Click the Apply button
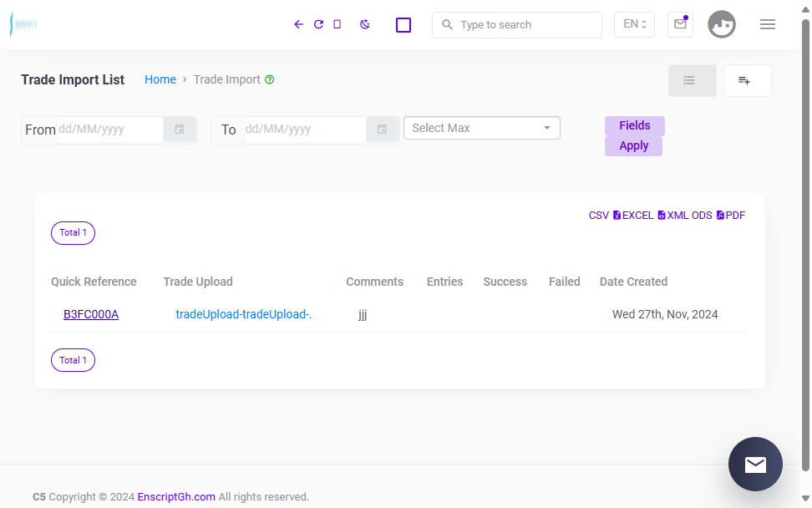812x508 pixels. click(633, 146)
